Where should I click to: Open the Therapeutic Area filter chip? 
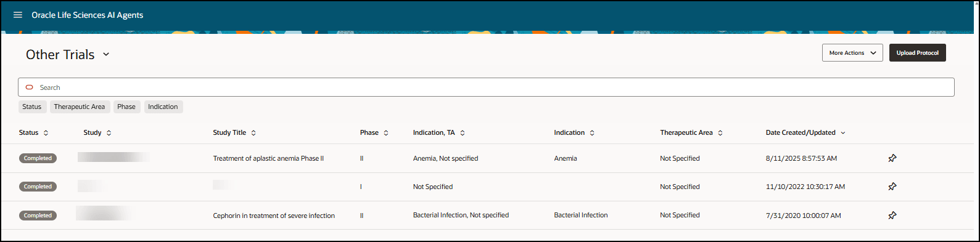coord(80,107)
